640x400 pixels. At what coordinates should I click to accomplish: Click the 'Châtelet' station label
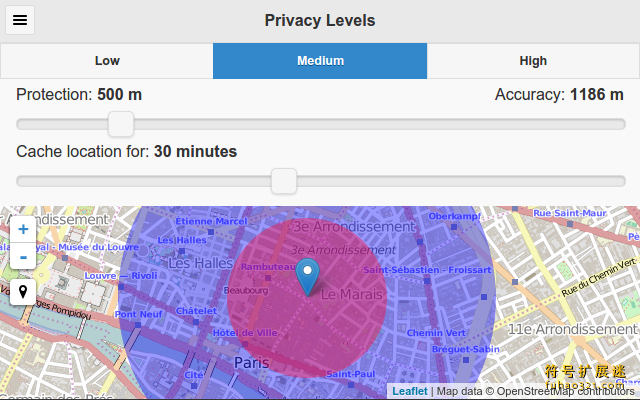pos(196,311)
